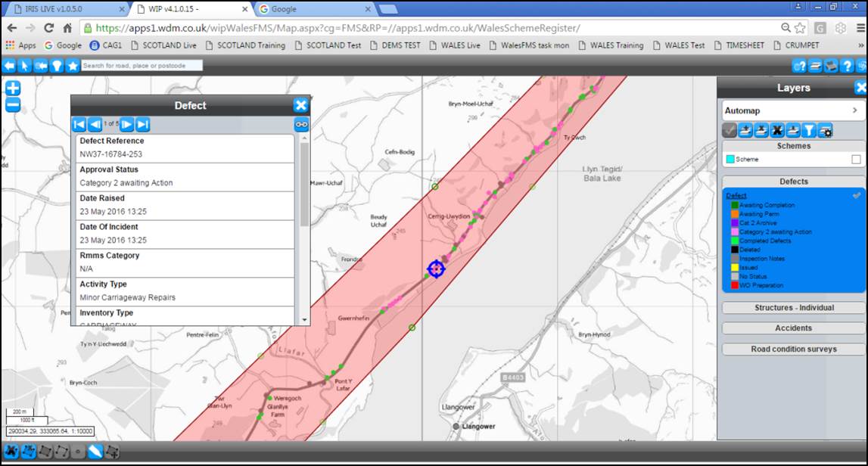
Task: Click the print icon in top-right toolbar
Action: tap(831, 66)
